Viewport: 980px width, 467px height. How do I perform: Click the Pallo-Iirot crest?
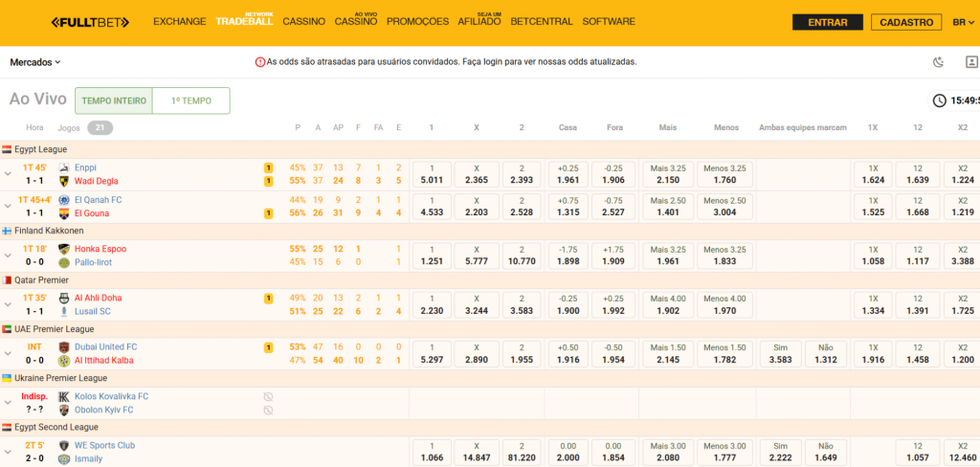point(64,262)
